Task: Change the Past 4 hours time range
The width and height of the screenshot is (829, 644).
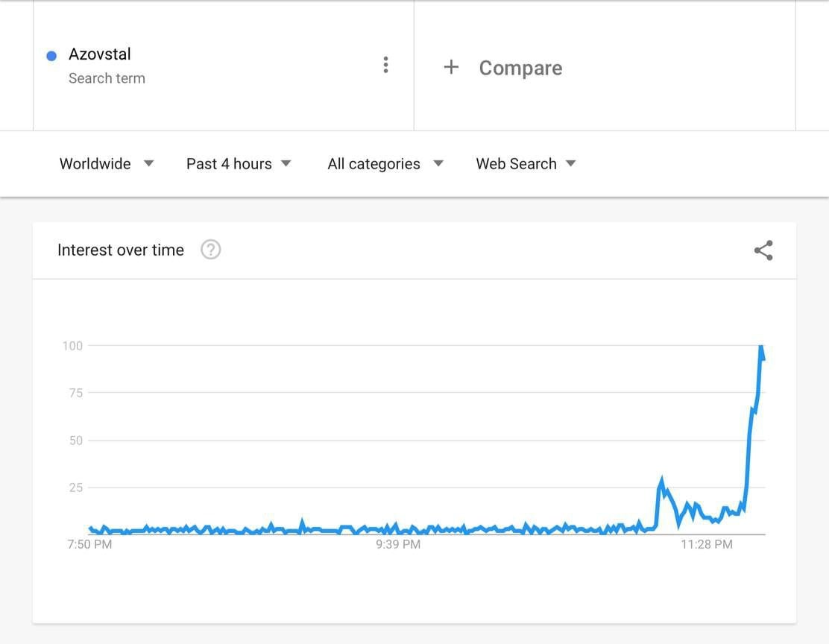Action: [229, 164]
